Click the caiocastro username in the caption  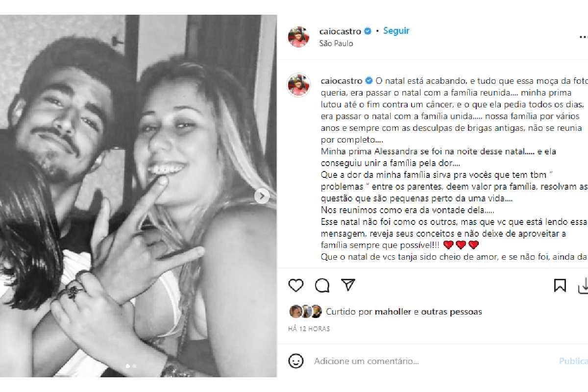pos(342,80)
